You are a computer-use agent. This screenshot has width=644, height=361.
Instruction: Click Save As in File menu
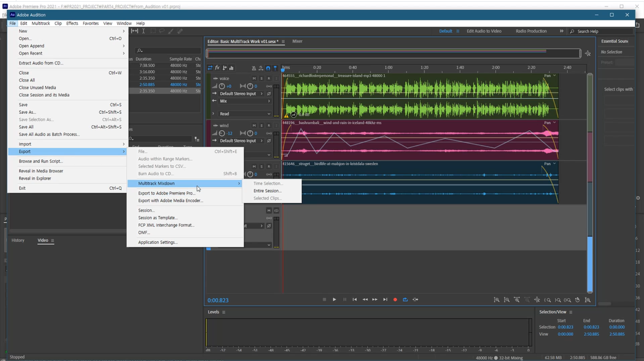click(27, 112)
